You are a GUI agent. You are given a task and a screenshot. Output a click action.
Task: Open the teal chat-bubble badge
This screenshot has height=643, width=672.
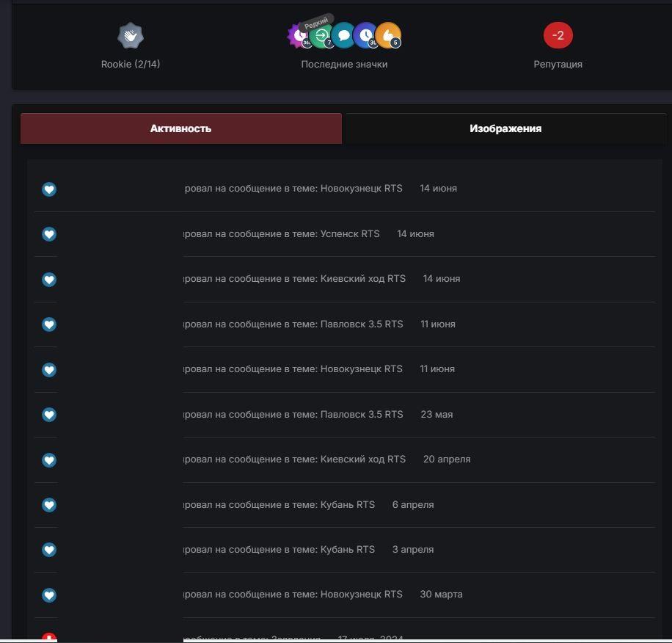343,35
